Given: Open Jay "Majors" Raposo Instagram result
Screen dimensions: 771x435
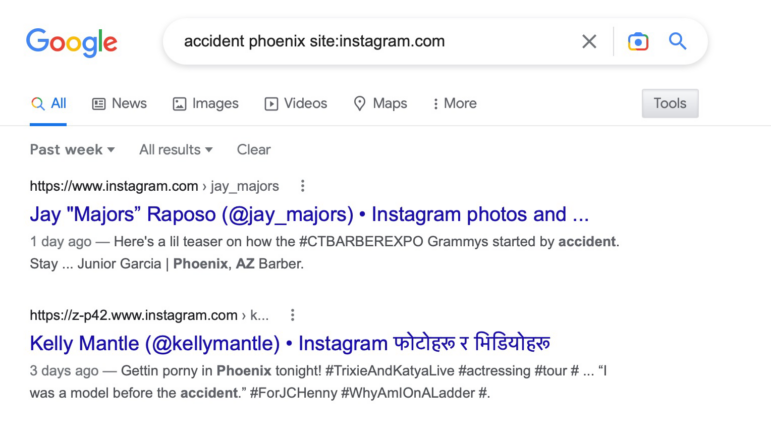Looking at the screenshot, I should click(309, 215).
